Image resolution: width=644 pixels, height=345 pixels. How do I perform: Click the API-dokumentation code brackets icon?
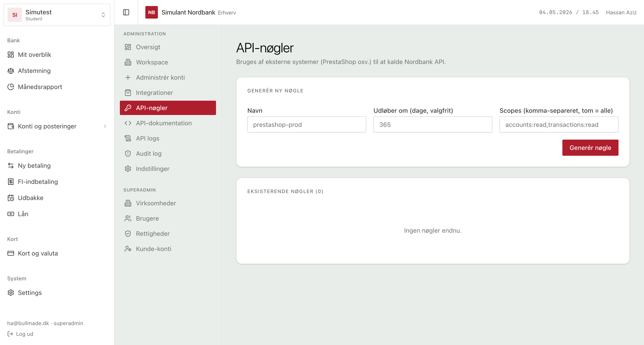pos(128,123)
